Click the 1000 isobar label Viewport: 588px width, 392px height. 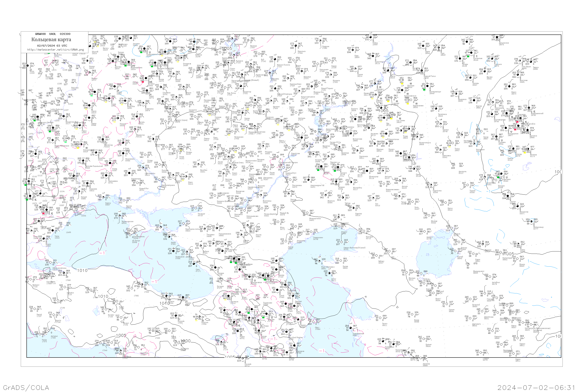186,341
